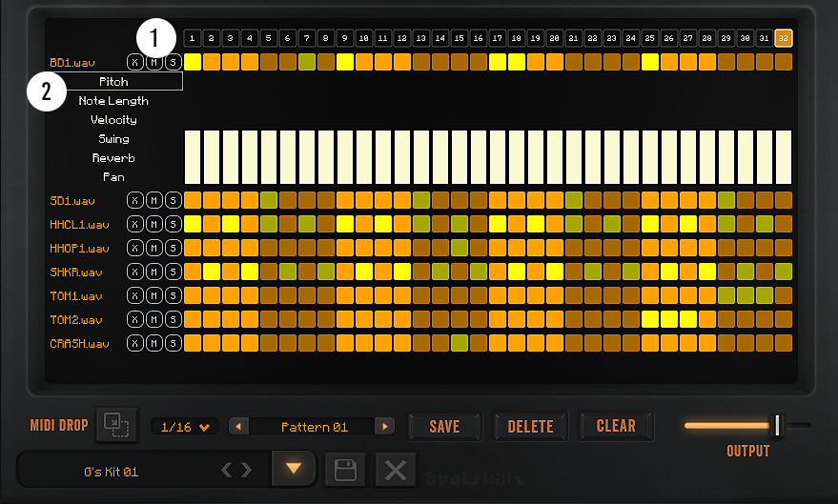Click the MIDI Drop drag icon

point(116,425)
